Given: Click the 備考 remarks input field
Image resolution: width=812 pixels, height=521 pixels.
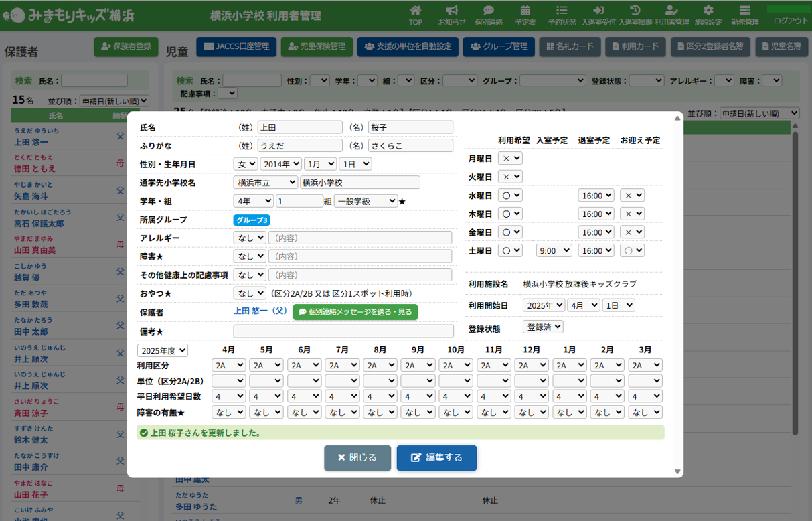Looking at the screenshot, I should [343, 331].
